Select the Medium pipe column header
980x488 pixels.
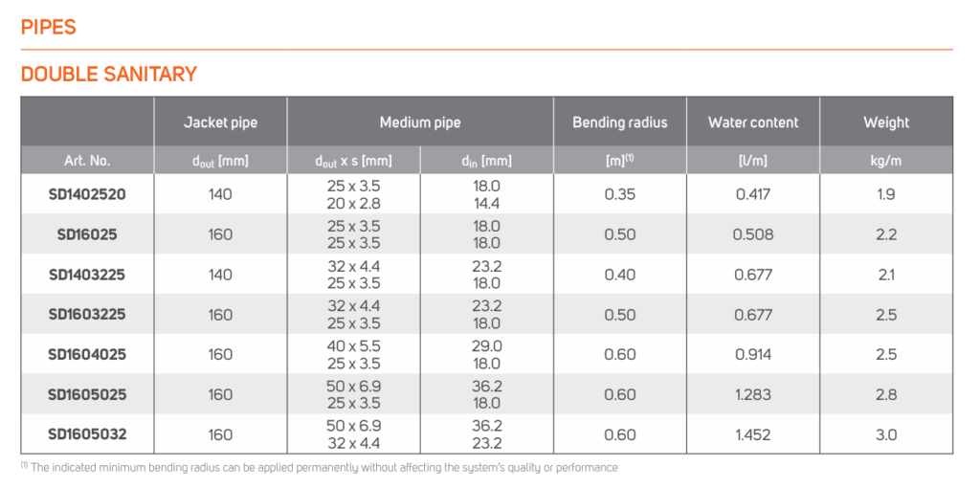pos(420,122)
